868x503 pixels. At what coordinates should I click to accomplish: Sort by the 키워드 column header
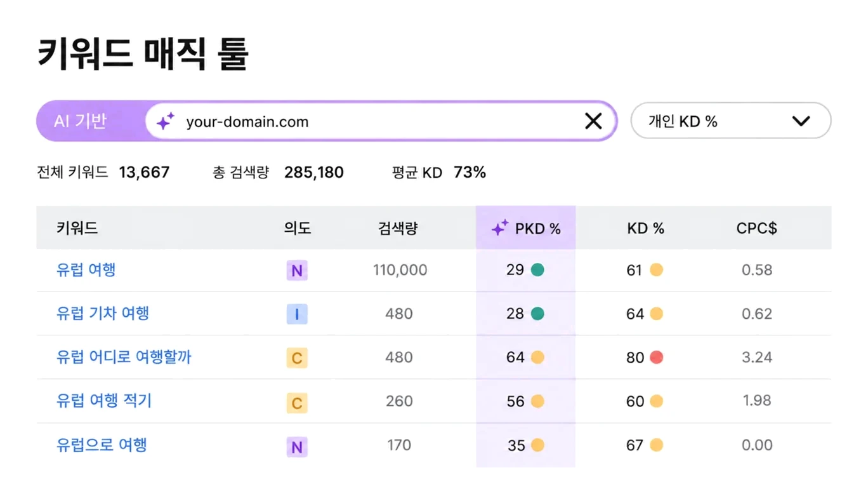77,228
